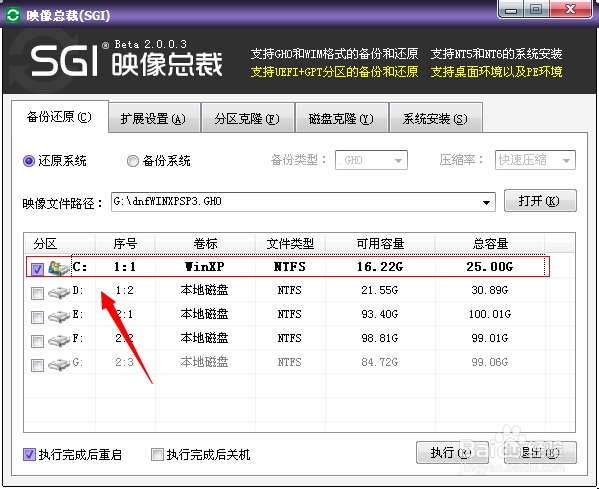Click the 84.72G free space cell
599x489 pixels.
380,362
